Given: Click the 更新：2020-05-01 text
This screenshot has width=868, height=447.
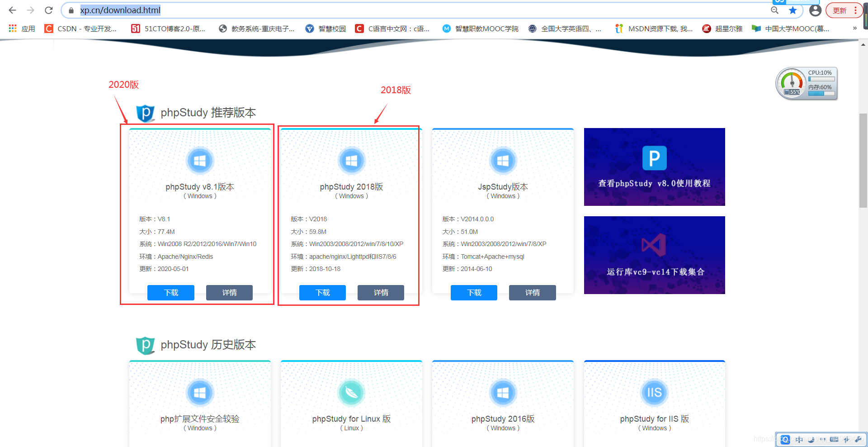Looking at the screenshot, I should [164, 269].
